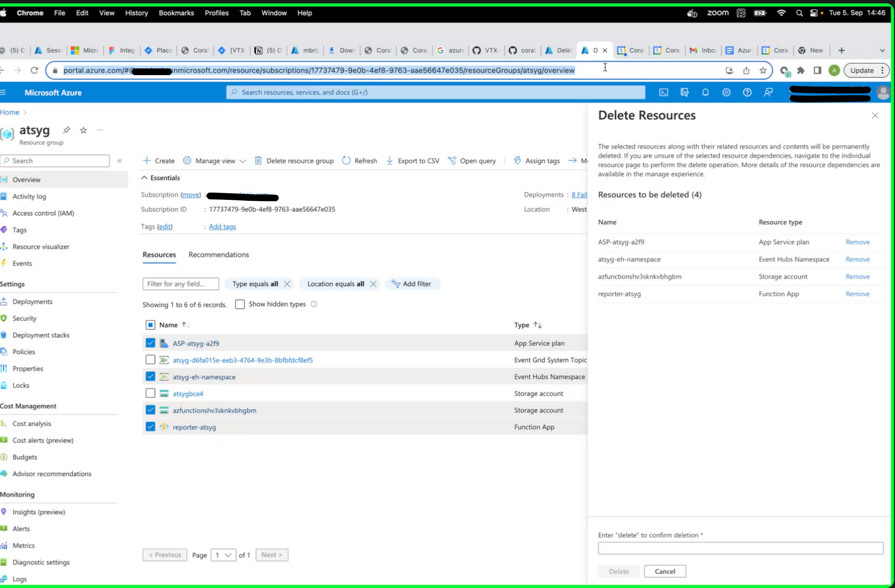
Task: Open Chrome's History menu
Action: tap(136, 13)
